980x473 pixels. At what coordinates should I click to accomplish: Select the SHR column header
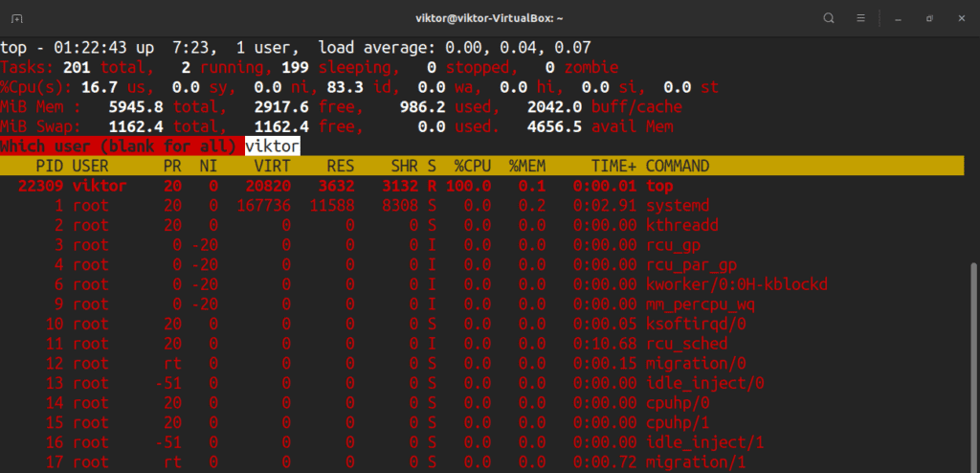click(405, 167)
